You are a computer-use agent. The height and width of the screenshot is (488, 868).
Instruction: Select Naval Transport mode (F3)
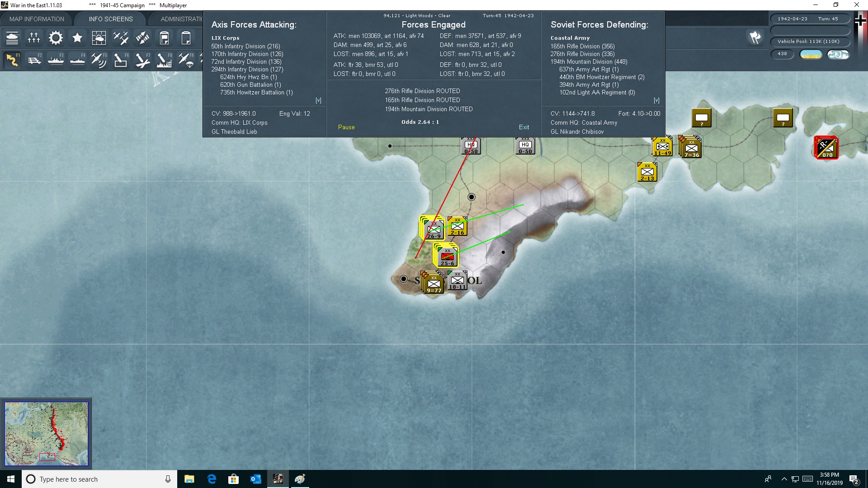[x=56, y=60]
